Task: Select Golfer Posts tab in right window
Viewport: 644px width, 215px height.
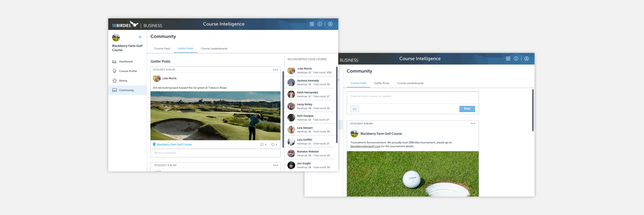Action: click(381, 83)
